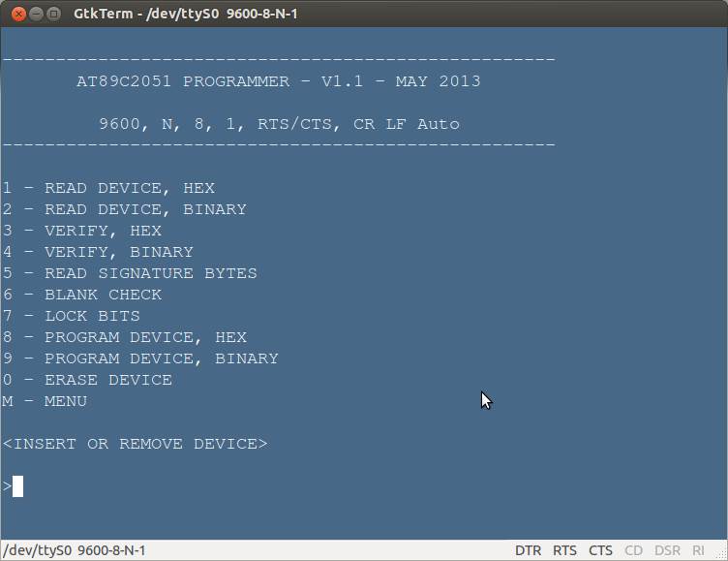Select the '0 - ERASE DEVICE' line

pos(87,380)
